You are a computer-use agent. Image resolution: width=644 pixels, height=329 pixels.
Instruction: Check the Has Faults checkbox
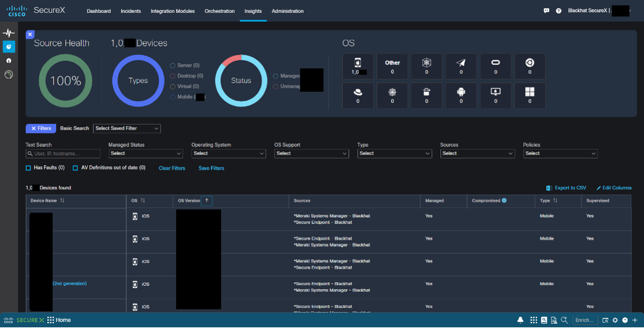[28, 168]
